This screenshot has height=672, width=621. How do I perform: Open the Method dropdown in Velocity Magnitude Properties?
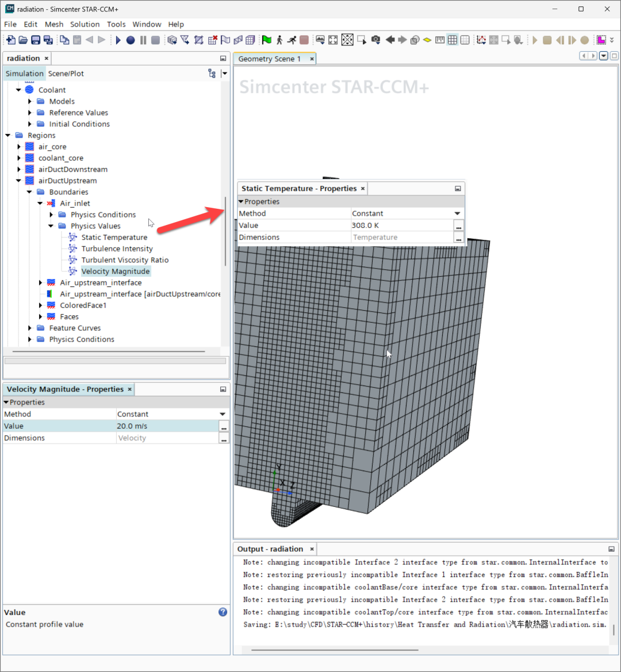223,414
